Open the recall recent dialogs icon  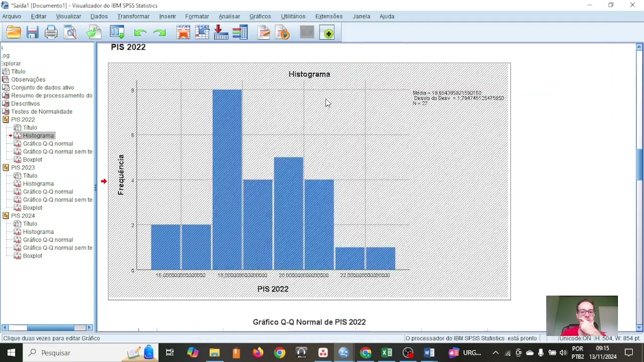(x=117, y=33)
